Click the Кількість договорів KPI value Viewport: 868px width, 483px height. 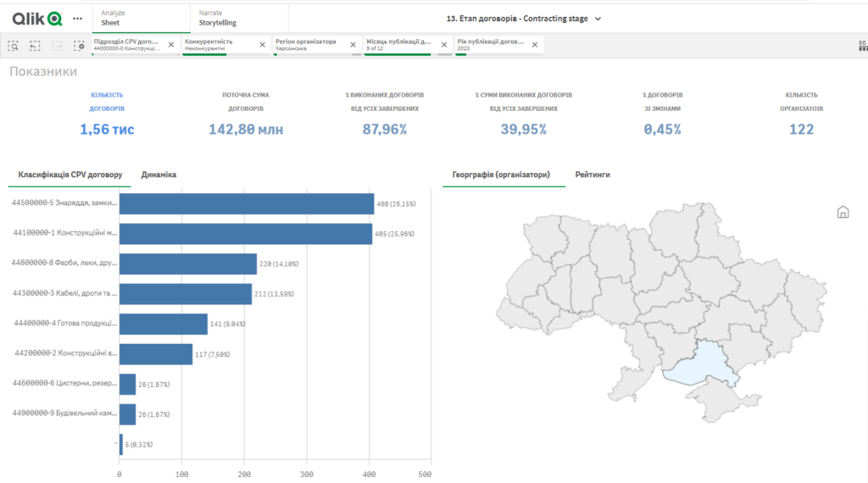point(107,130)
